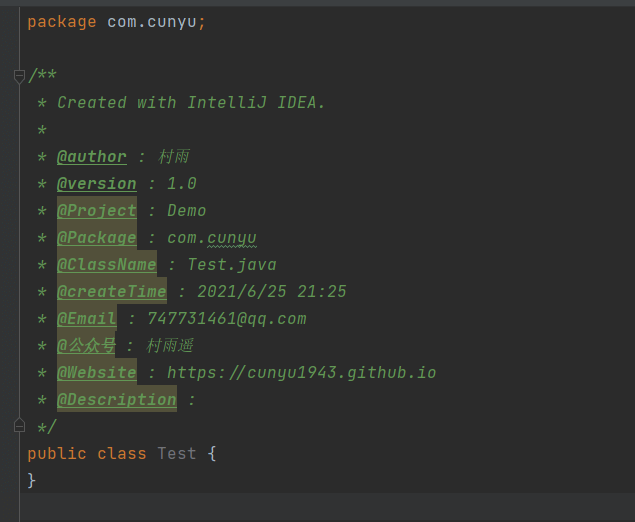Collapse the Javadoc comment at its opening fold marker
Viewport: 635px width, 522px height.
coord(19,76)
